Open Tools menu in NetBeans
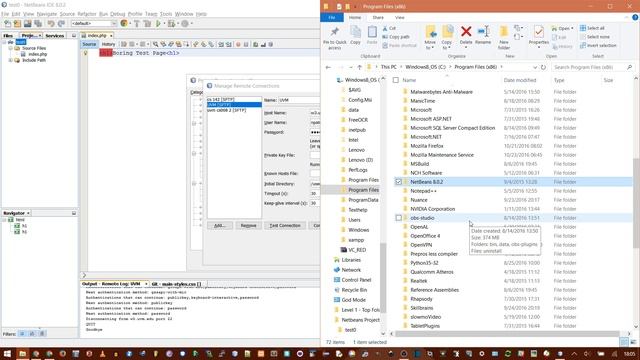This screenshot has height=360, width=640. point(166,14)
